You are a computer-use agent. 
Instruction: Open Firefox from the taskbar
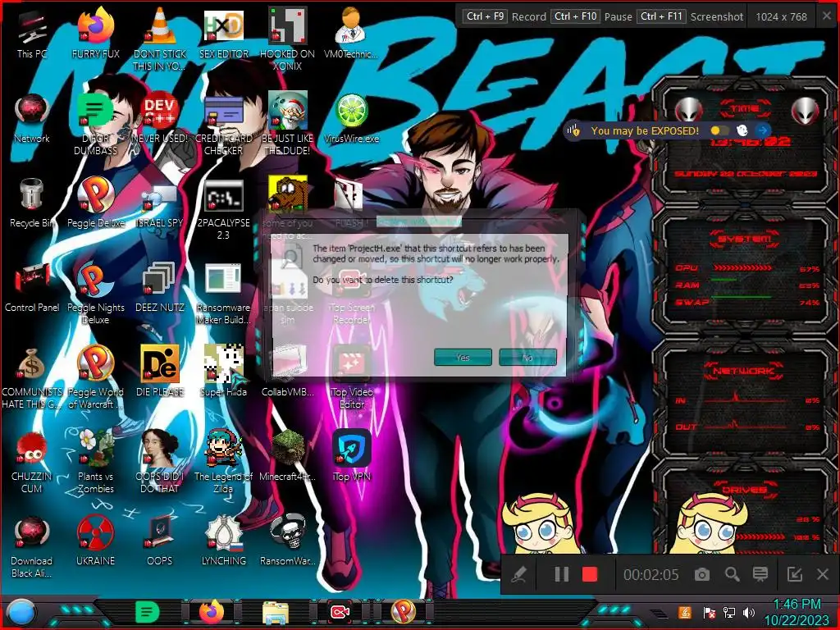pos(212,612)
